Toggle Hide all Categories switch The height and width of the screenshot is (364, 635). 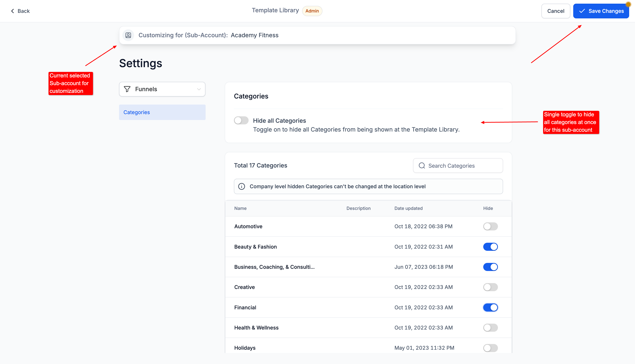click(x=241, y=121)
